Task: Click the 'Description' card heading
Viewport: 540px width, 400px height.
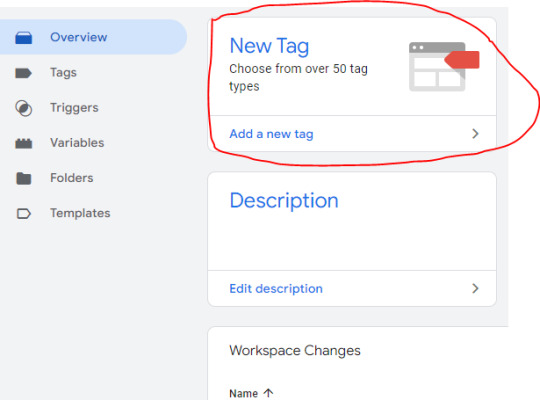Action: (284, 201)
